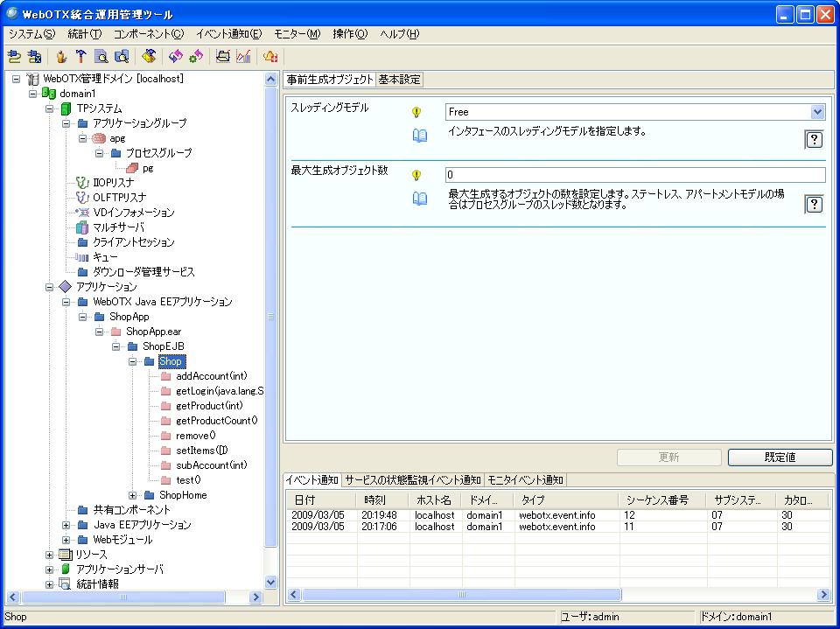This screenshot has width=840, height=629.
Task: Click the alarm bell notification toolbar icon
Action: click(x=270, y=57)
